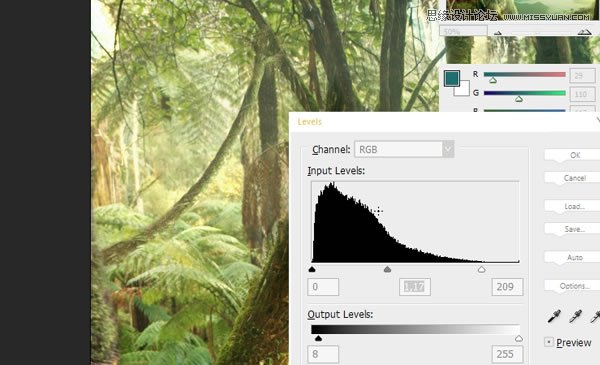The height and width of the screenshot is (365, 600).
Task: Click the Save... button
Action: point(572,229)
